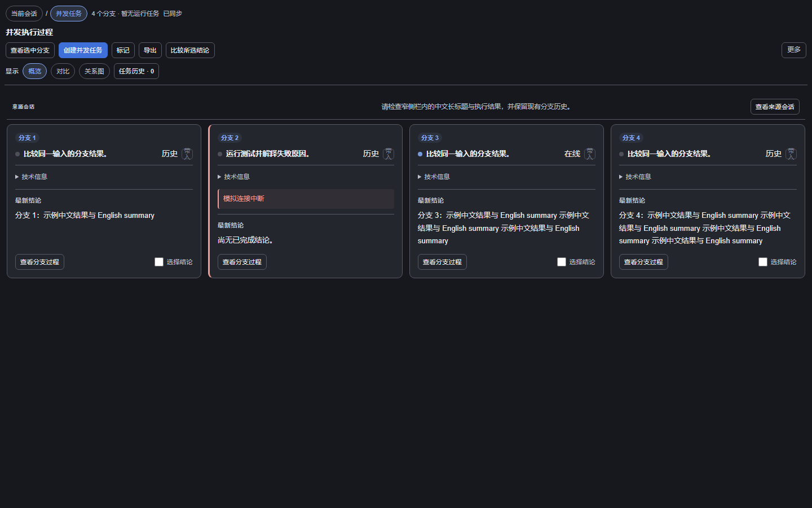
Task: Go to 当前会话 breadcrumb
Action: pos(24,14)
